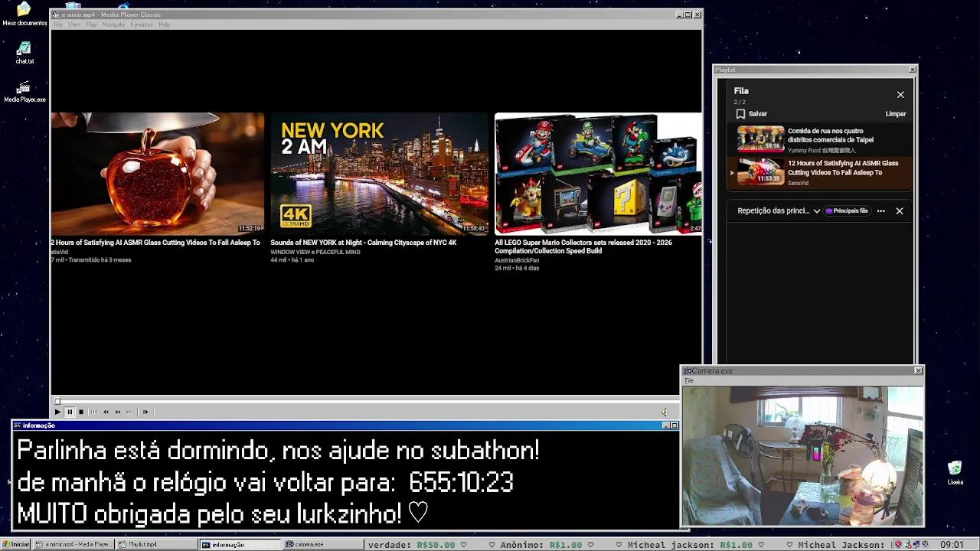The image size is (980, 551).
Task: Click the Parlinha está dormindo text line
Action: pos(278,451)
